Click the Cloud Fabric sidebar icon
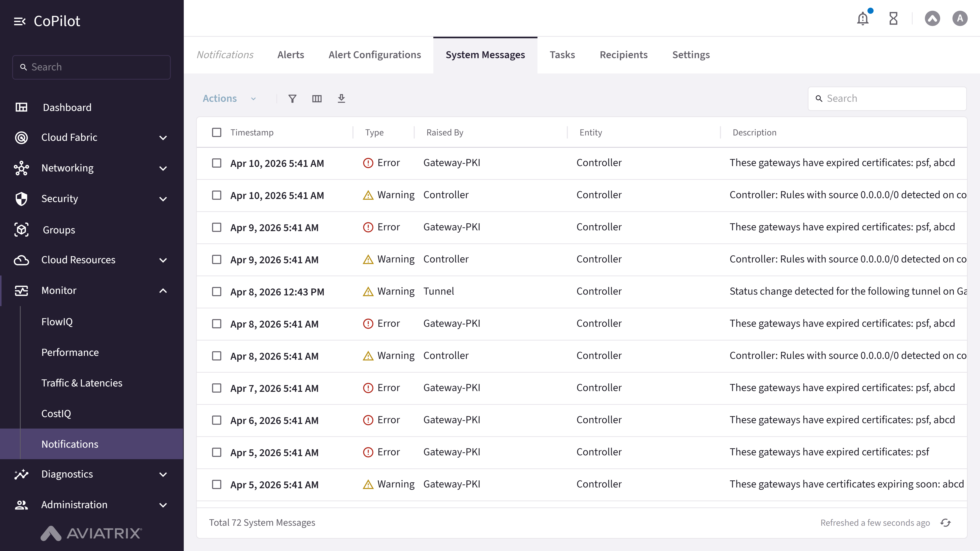980x551 pixels. [21, 137]
